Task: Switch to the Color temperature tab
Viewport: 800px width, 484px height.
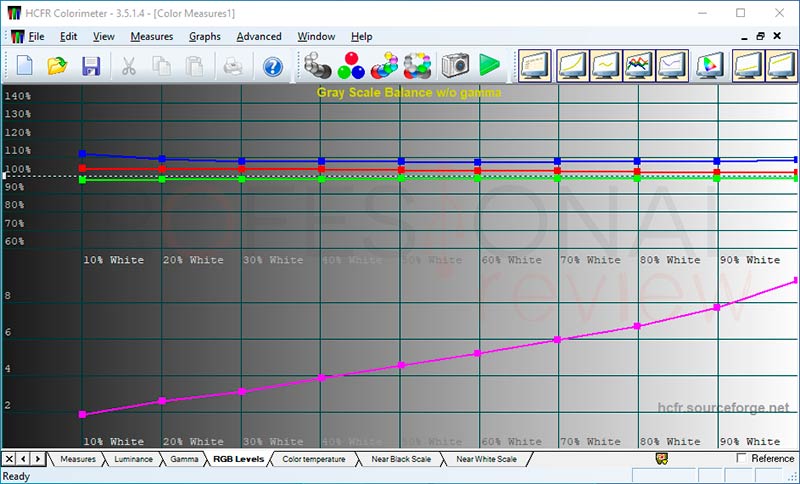Action: click(x=314, y=459)
